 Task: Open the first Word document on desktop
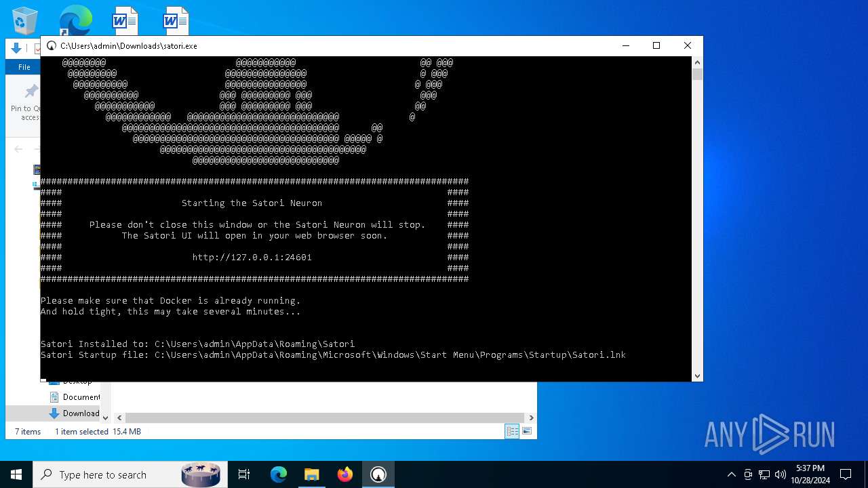click(125, 20)
